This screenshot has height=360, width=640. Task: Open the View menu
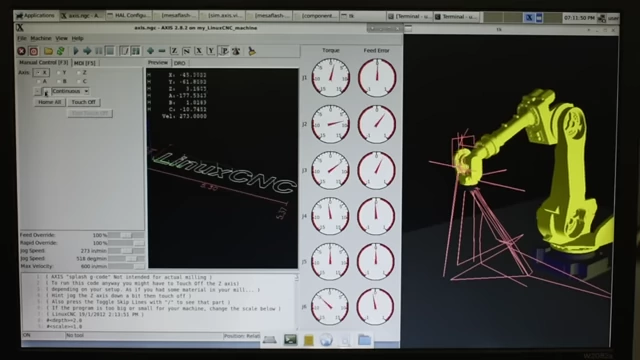61,38
